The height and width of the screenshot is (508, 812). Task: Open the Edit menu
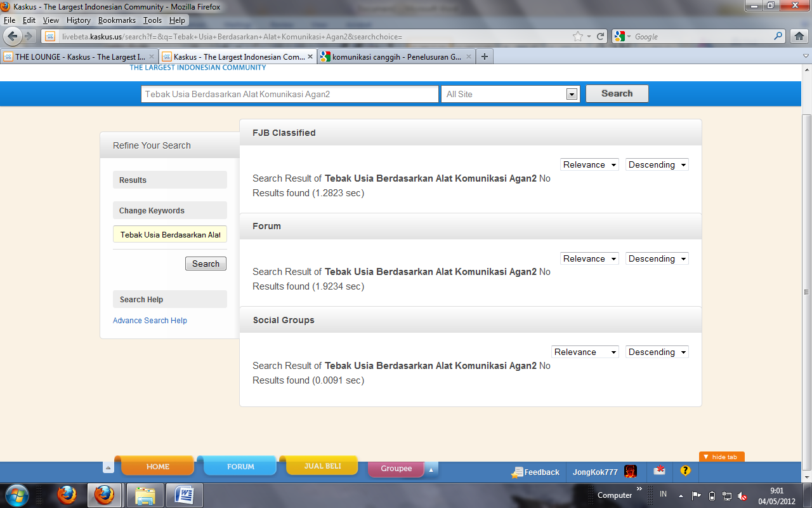29,20
